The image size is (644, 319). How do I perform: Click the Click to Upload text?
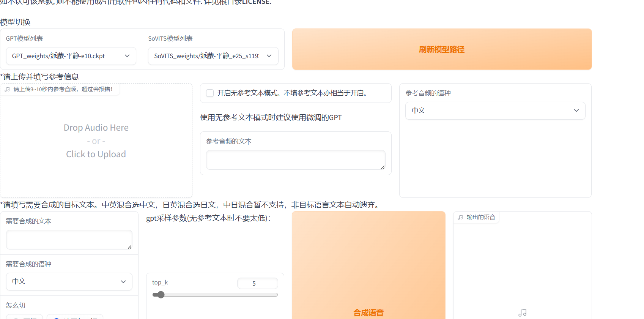pos(96,154)
